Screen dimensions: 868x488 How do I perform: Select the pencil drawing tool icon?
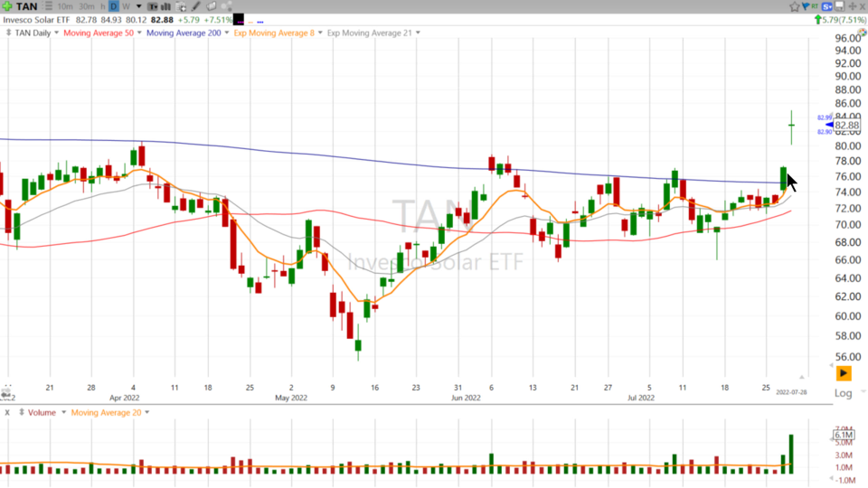(195, 6)
